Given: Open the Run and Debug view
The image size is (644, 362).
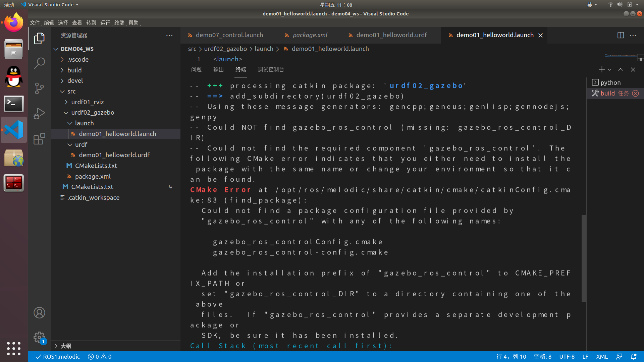Looking at the screenshot, I should (39, 113).
